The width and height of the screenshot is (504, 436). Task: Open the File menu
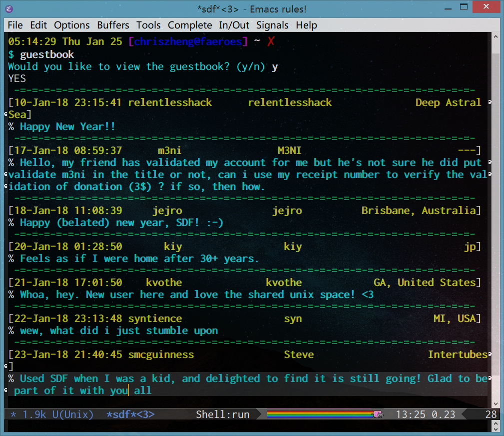coord(15,25)
